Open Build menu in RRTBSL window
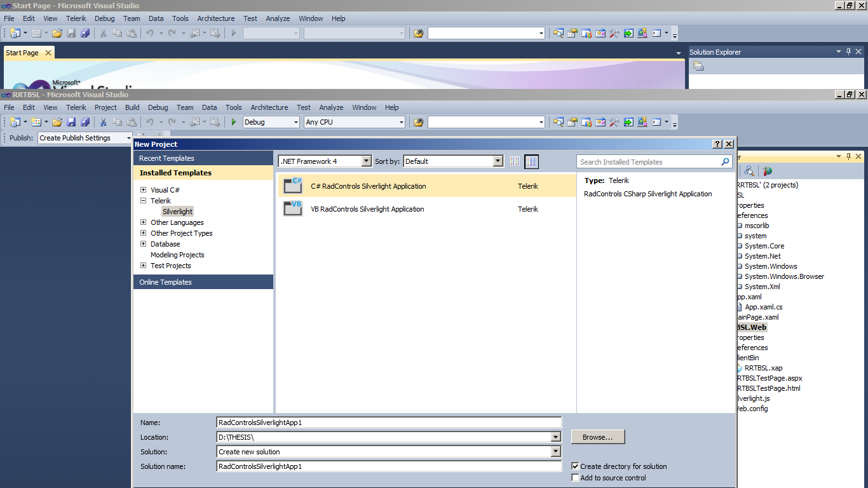 (132, 107)
